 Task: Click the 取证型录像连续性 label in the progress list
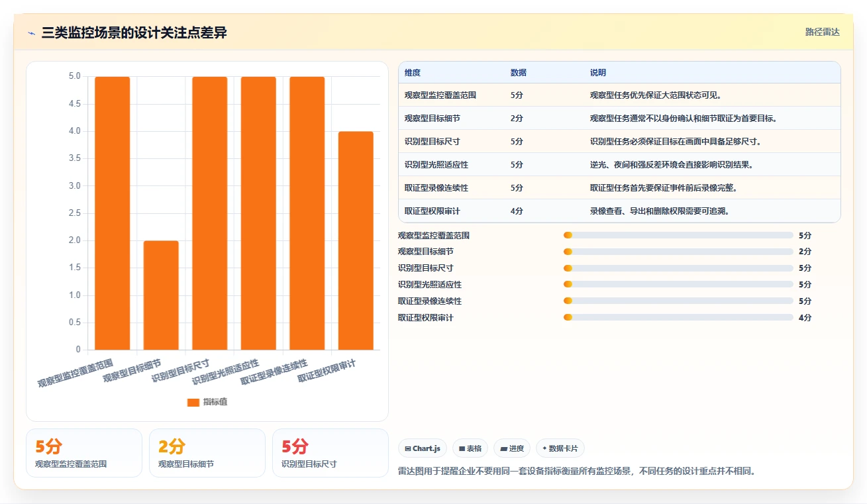click(430, 301)
